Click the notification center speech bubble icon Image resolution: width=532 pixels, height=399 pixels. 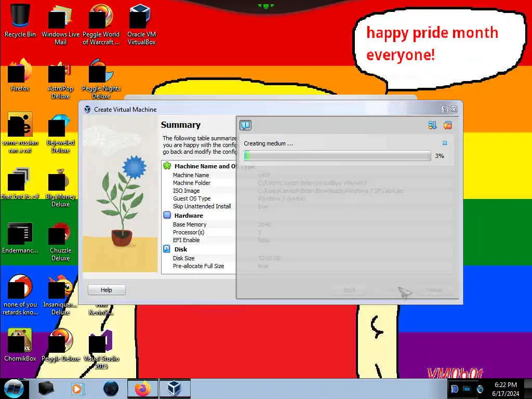pos(245,125)
